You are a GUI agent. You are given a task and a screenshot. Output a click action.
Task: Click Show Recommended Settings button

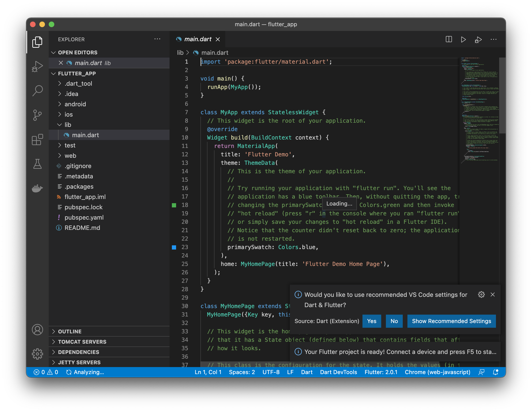coord(451,321)
